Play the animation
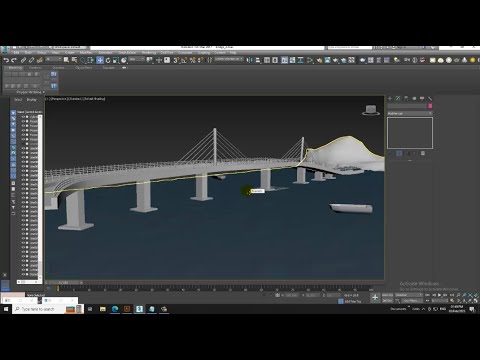The height and width of the screenshot is (360, 480). click(440, 295)
